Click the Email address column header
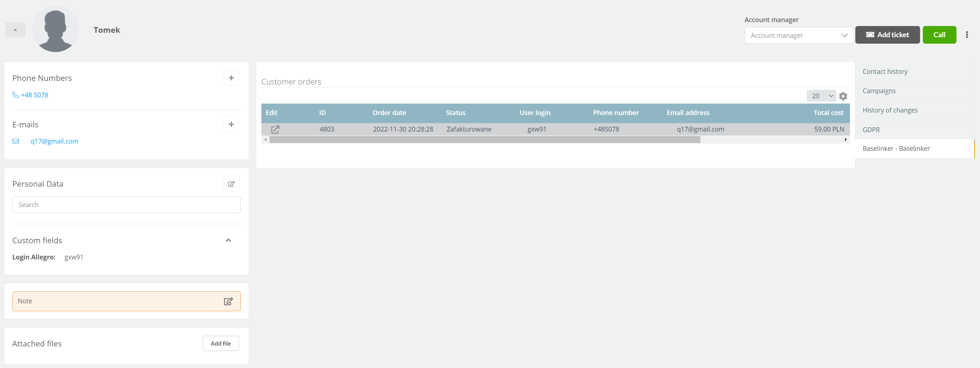980x368 pixels. pos(688,113)
